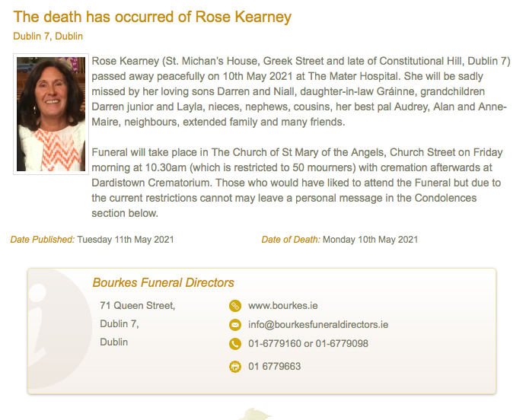Click the fax number 01 6779663
This screenshot has width=526, height=420.
click(x=274, y=367)
